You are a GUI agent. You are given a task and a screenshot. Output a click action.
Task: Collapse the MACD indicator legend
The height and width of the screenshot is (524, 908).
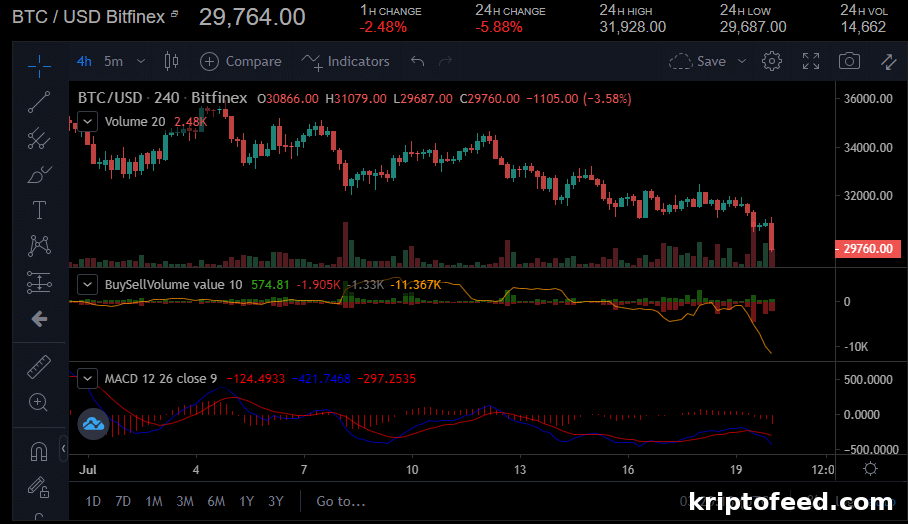click(87, 379)
